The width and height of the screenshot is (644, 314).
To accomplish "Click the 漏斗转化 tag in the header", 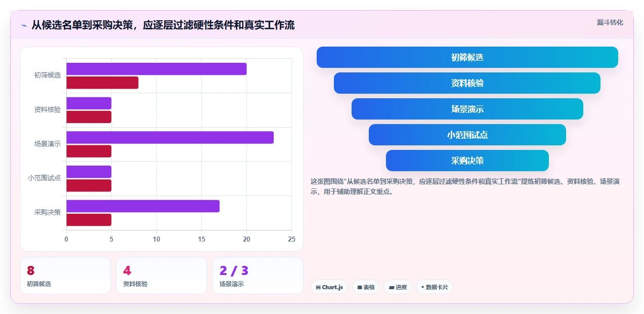I will click(x=610, y=23).
